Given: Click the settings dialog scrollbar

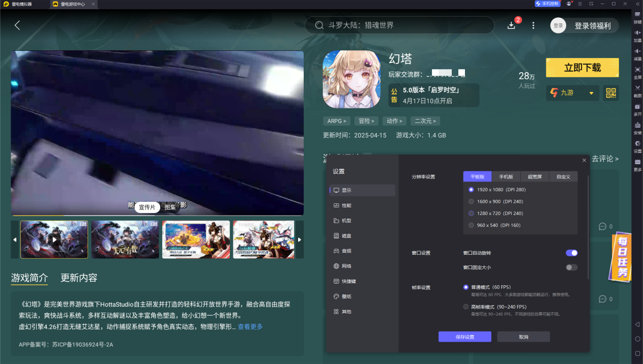Looking at the screenshot, I should tap(589, 227).
